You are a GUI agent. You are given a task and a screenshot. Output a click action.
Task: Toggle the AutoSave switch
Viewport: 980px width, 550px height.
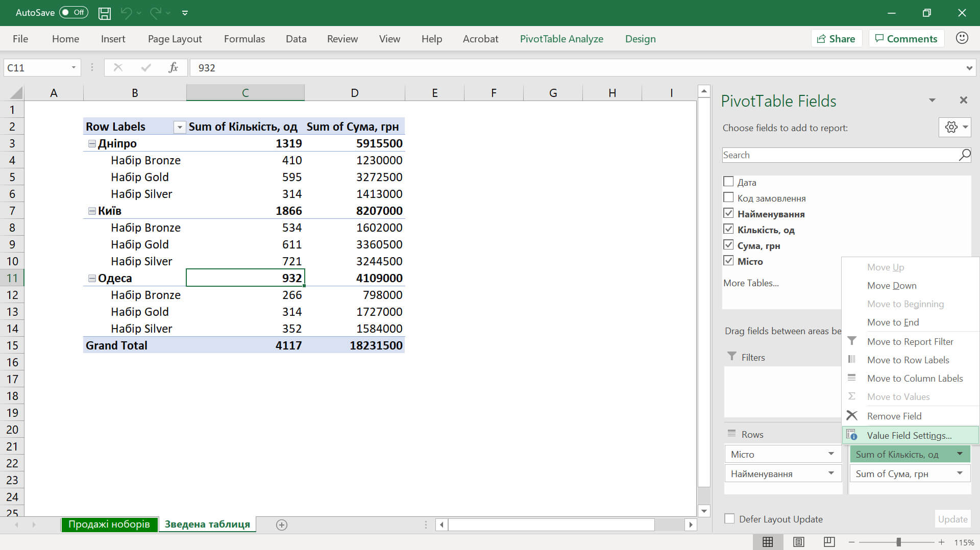(x=73, y=13)
